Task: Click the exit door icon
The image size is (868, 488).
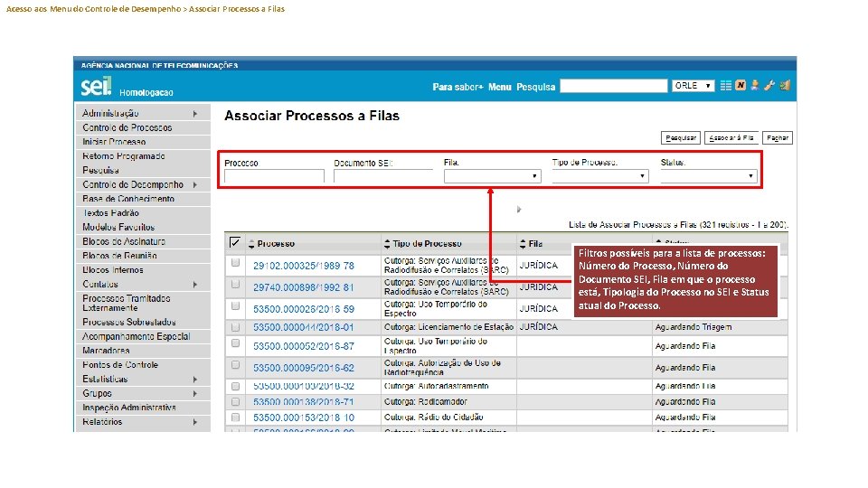Action: (785, 85)
